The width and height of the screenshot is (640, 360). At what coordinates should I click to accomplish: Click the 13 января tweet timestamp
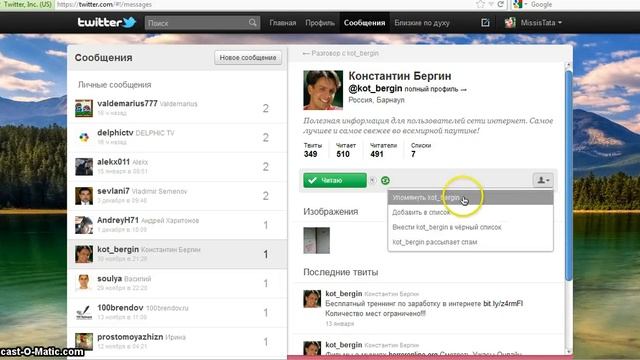pos(340,324)
